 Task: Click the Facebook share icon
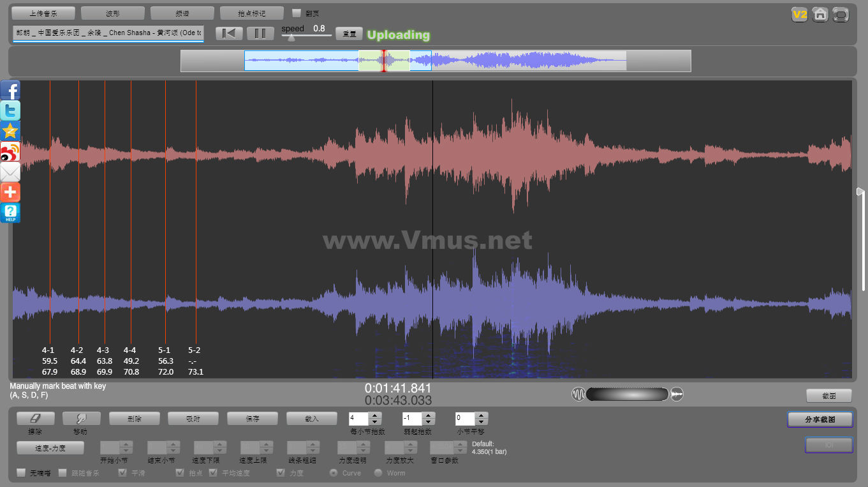point(10,90)
